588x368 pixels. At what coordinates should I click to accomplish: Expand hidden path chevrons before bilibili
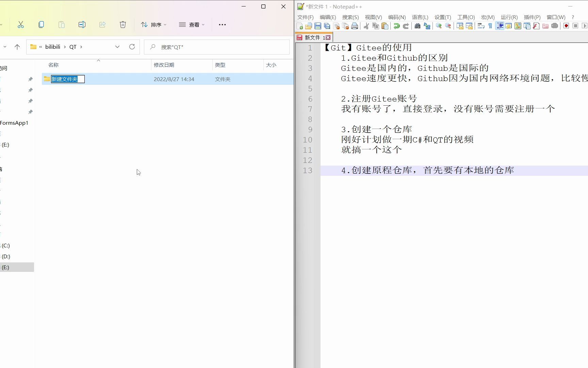[40, 47]
